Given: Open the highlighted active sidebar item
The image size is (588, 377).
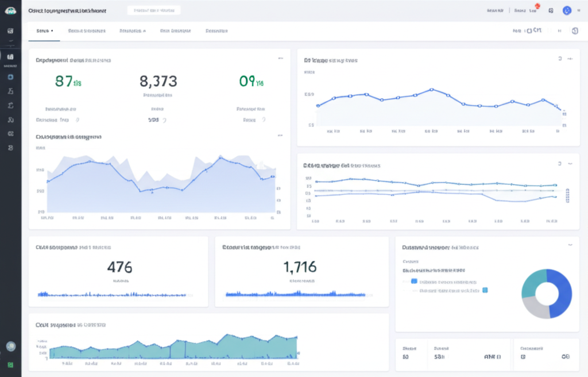Looking at the screenshot, I should point(10,57).
